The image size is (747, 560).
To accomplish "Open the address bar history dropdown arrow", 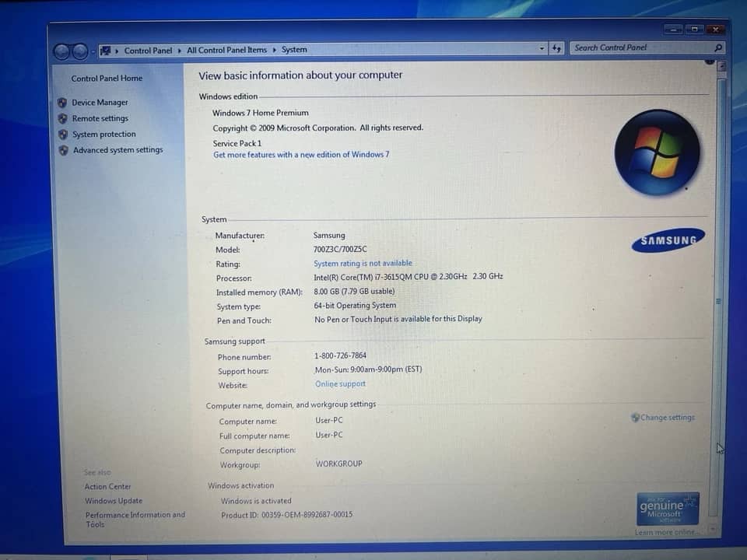I will point(542,48).
